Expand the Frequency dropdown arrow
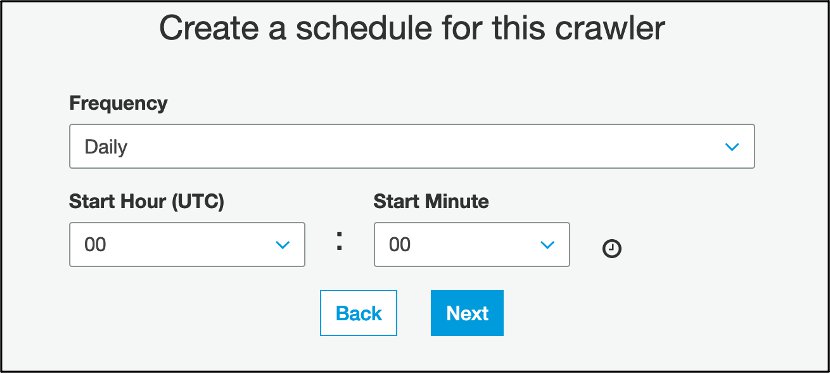The height and width of the screenshot is (374, 830). pyautogui.click(x=732, y=147)
